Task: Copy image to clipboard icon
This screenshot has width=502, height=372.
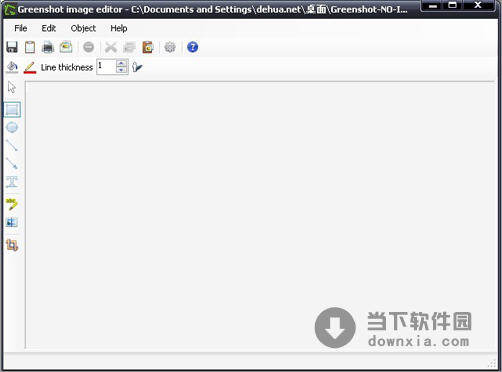Action: coord(30,47)
